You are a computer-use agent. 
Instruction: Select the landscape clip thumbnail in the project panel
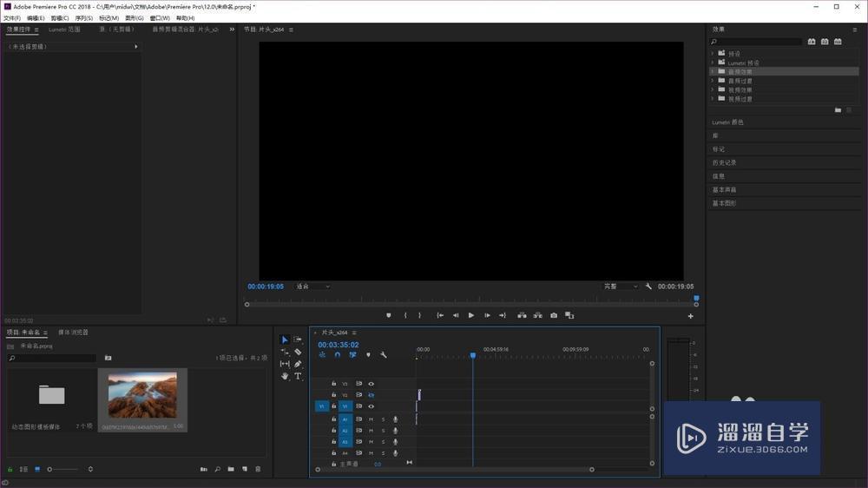click(x=142, y=395)
